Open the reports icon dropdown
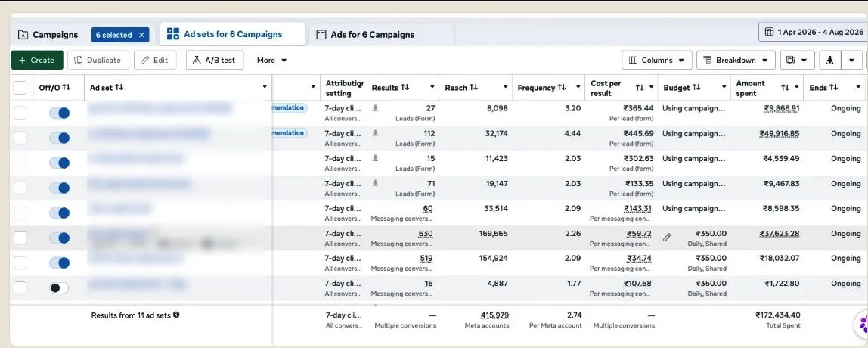 797,60
